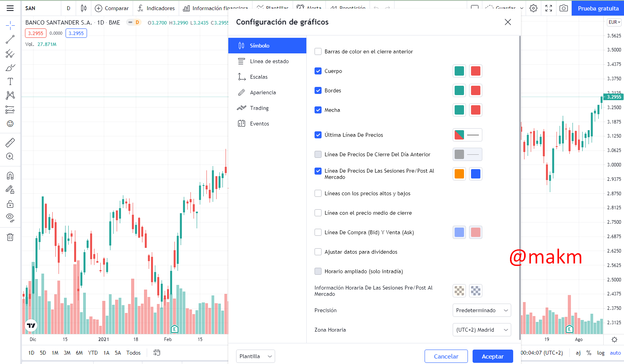Toggle the auto scale option
This screenshot has height=364, width=624.
pos(615,353)
